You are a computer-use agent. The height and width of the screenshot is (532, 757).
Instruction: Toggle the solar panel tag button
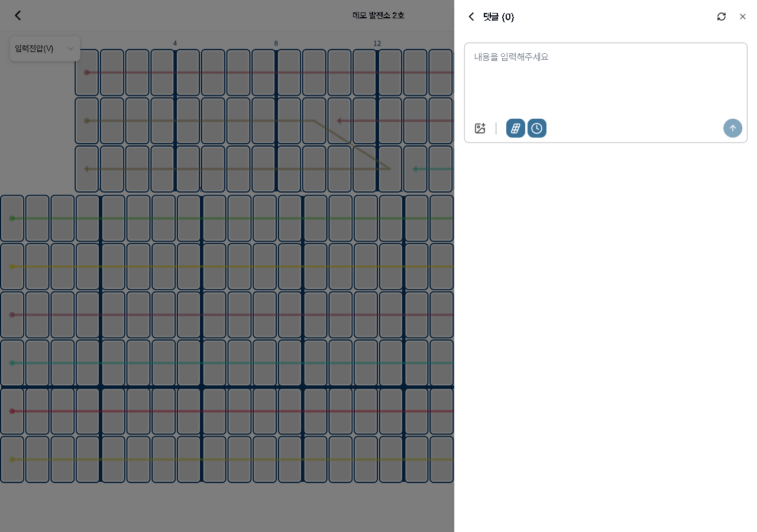click(515, 128)
